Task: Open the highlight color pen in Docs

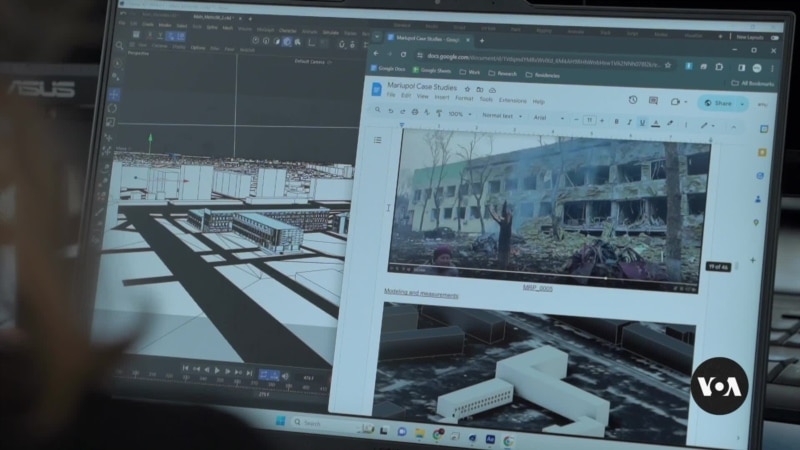Action: click(670, 123)
